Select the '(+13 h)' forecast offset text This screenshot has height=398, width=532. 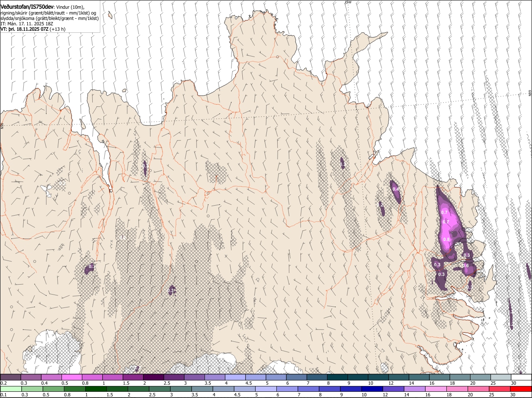(x=57, y=29)
